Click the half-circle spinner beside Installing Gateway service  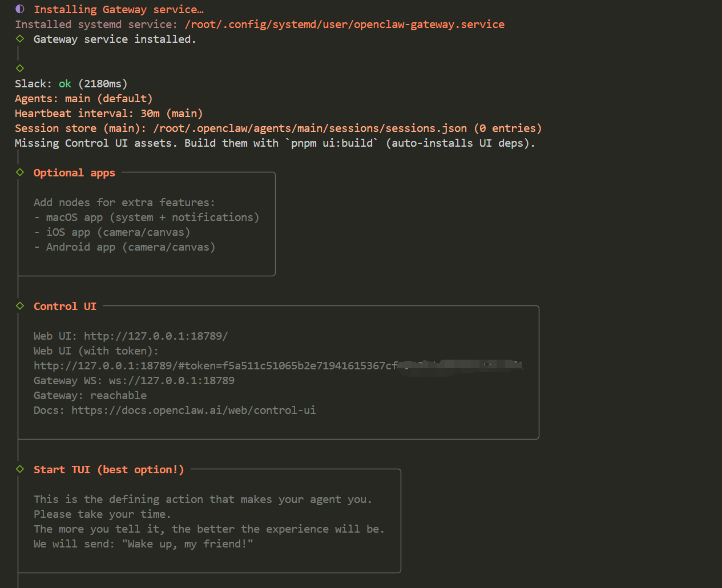click(20, 9)
